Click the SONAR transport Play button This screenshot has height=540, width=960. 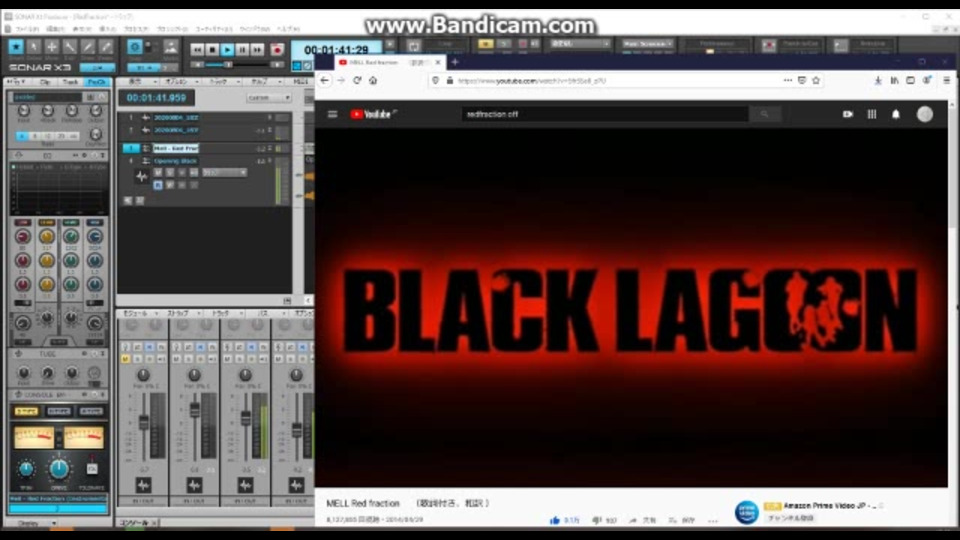[227, 50]
